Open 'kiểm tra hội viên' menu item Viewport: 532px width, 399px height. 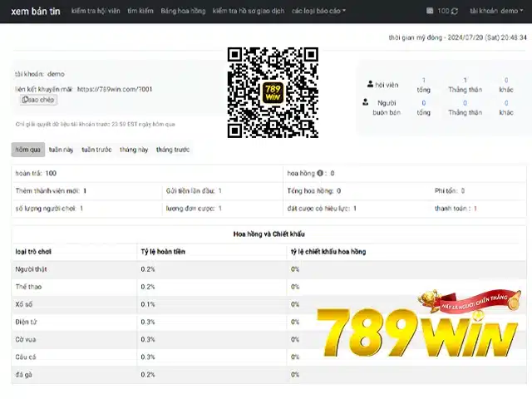coord(96,11)
